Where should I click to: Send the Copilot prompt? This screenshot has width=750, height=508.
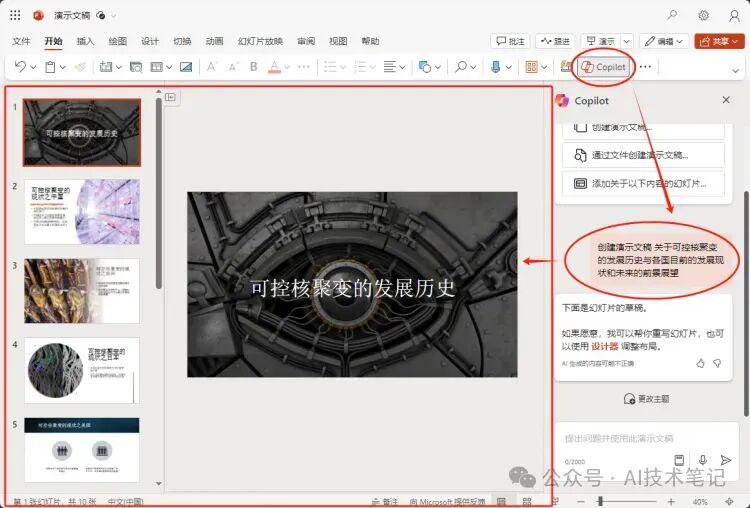(x=726, y=460)
